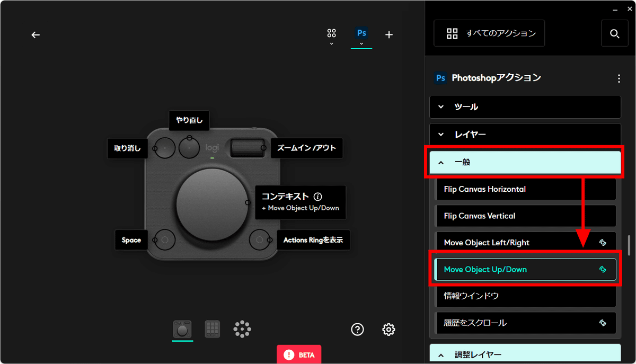Click the adjustable icon on Move Object Up/Down
This screenshot has width=636, height=364.
coord(603,269)
